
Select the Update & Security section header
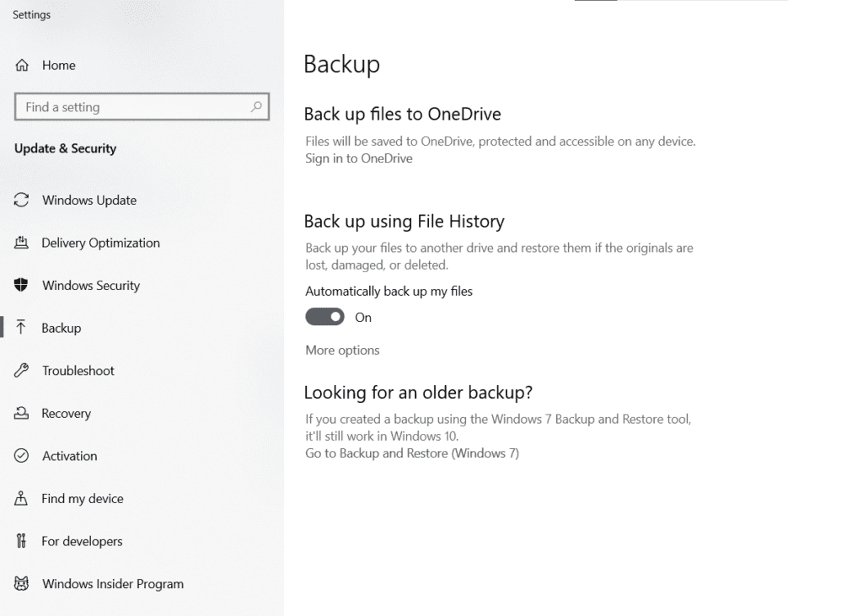[x=65, y=148]
